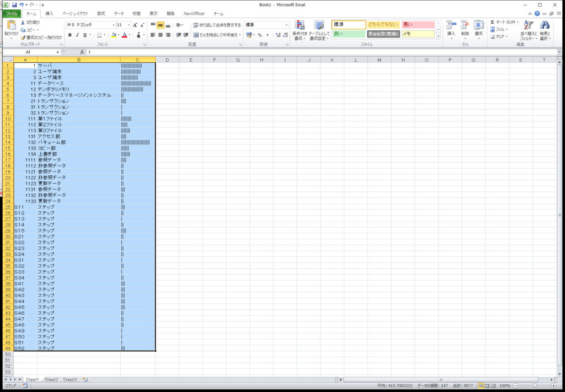Viewport: 565px width, 392px height.
Task: Click the zoom out minus button
Action: (x=516, y=385)
